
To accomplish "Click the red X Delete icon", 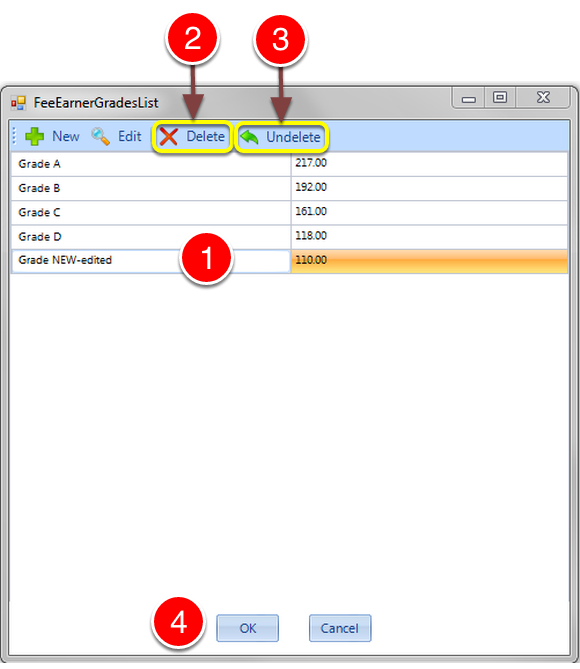I will (x=169, y=137).
